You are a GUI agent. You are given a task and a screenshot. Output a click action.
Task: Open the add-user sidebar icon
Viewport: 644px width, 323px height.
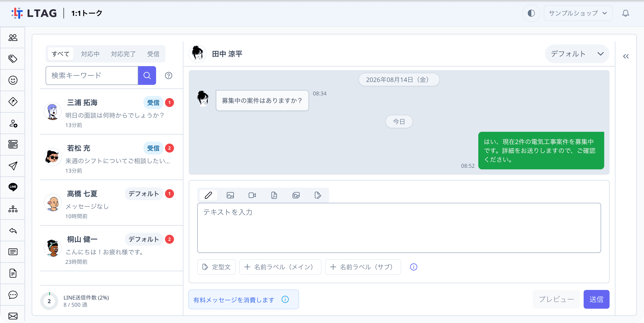tap(13, 123)
